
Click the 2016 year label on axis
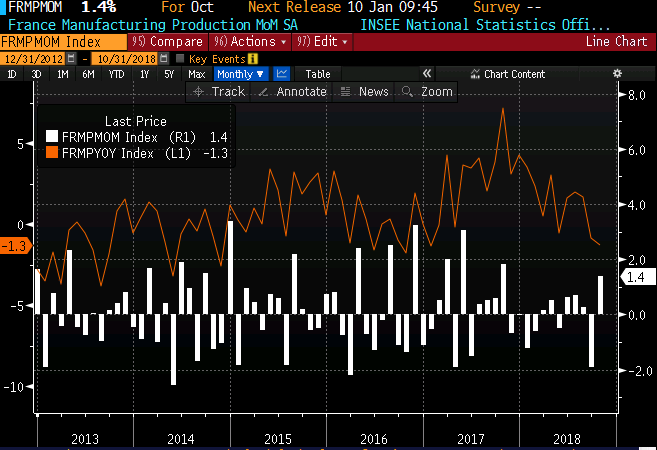[x=374, y=439]
